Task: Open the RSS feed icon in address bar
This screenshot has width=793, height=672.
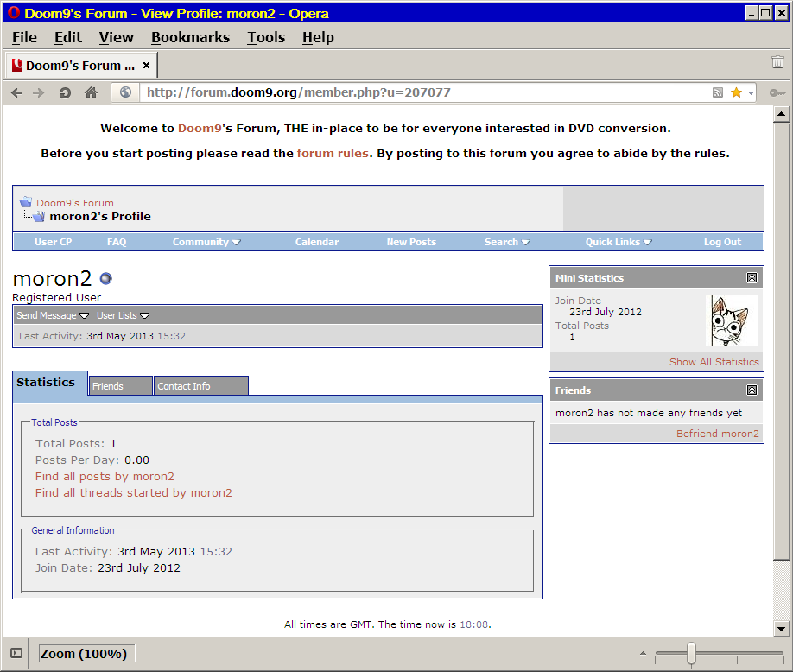Action: (717, 92)
